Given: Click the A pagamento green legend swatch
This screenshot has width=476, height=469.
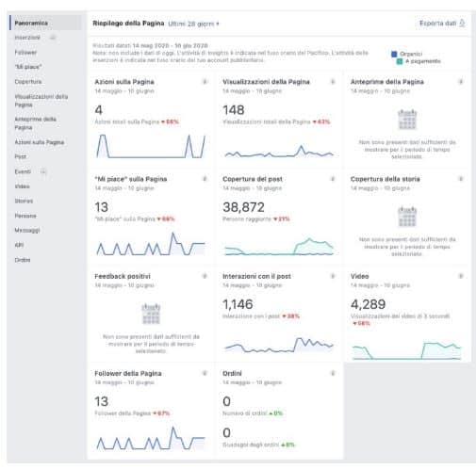Looking at the screenshot, I should pos(400,61).
